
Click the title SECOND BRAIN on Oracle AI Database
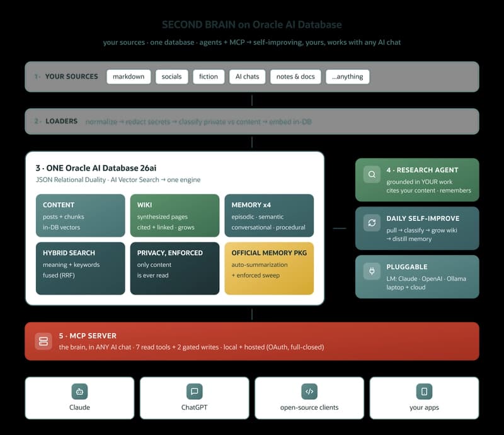tap(251, 25)
